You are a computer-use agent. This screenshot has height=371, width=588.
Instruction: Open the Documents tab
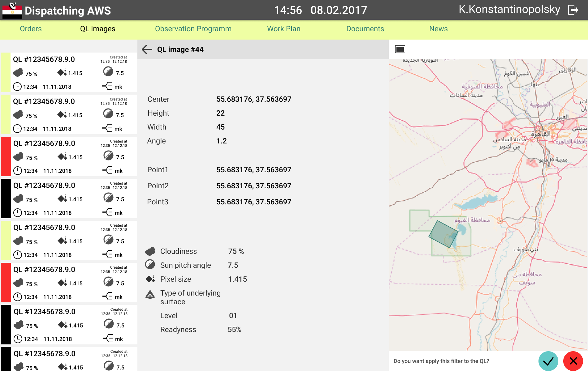click(x=365, y=29)
